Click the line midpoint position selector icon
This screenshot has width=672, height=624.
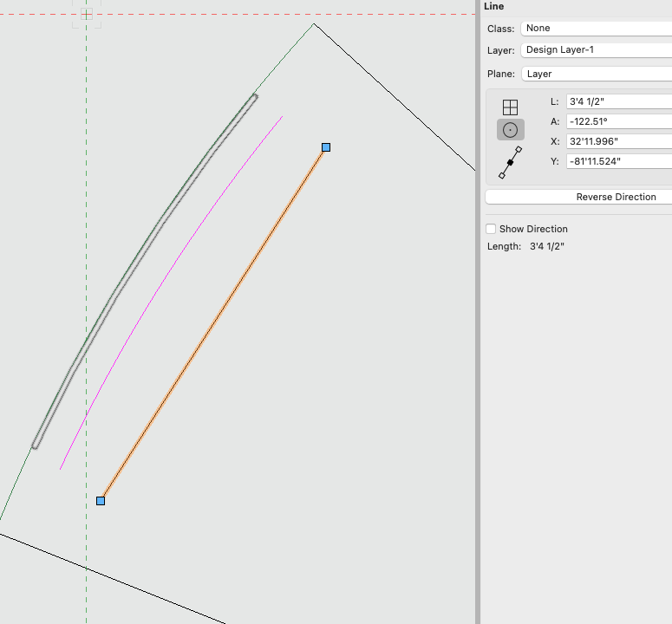click(510, 162)
